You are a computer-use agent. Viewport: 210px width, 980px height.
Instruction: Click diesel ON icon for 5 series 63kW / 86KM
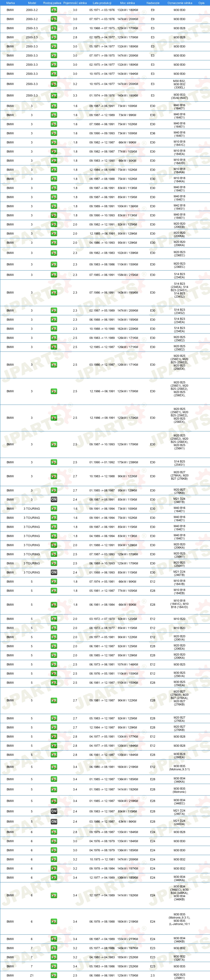click(54, 822)
